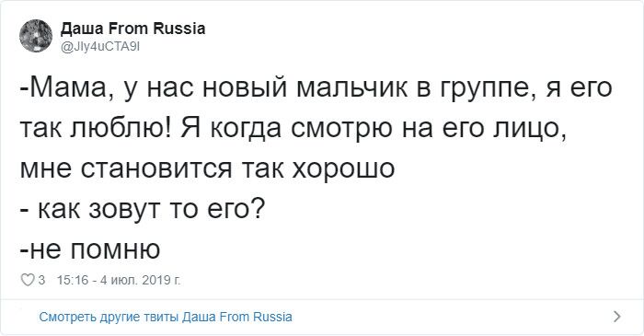
Task: Click the word группе in the first line
Action: click(488, 89)
